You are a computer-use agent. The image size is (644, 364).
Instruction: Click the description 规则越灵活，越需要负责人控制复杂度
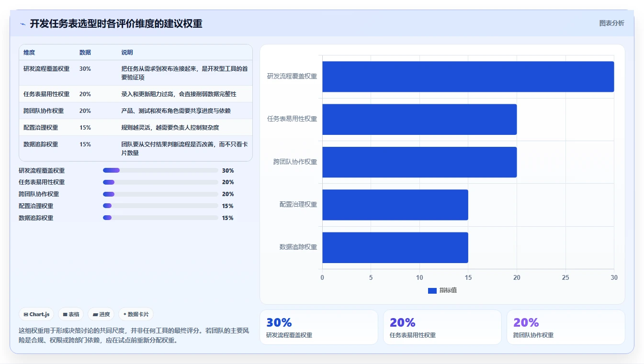(170, 128)
